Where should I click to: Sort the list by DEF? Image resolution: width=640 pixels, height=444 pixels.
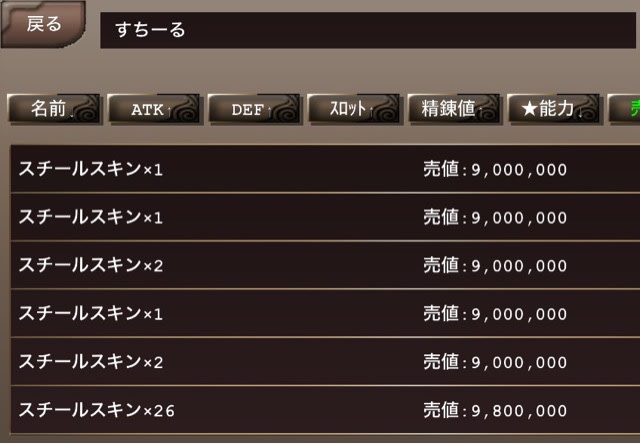[x=254, y=109]
